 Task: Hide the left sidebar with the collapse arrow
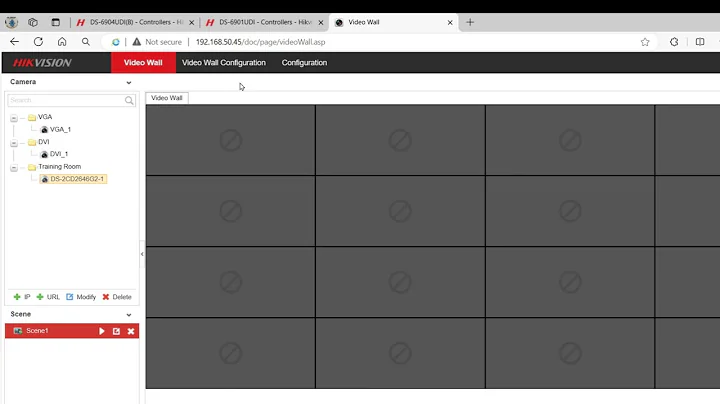point(142,254)
